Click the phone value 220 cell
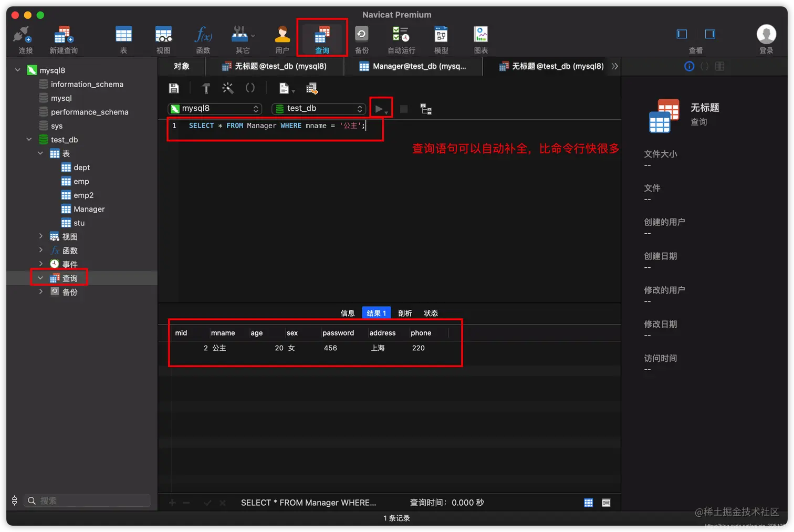Viewport: 794px width, 532px height. [x=419, y=348]
